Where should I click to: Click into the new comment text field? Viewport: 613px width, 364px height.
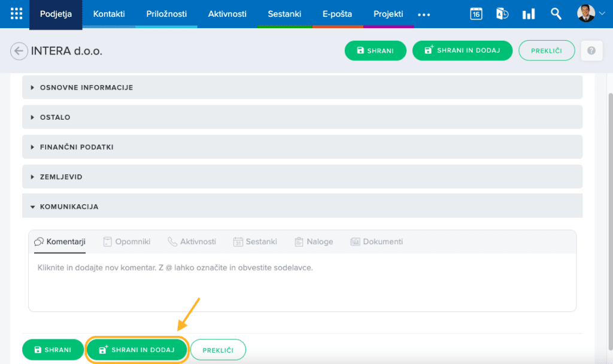tap(302, 281)
